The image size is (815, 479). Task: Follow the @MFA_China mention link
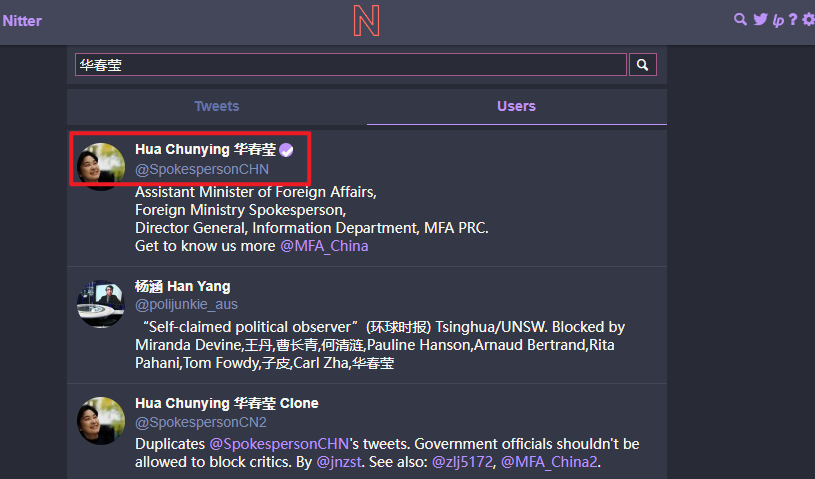(x=324, y=246)
